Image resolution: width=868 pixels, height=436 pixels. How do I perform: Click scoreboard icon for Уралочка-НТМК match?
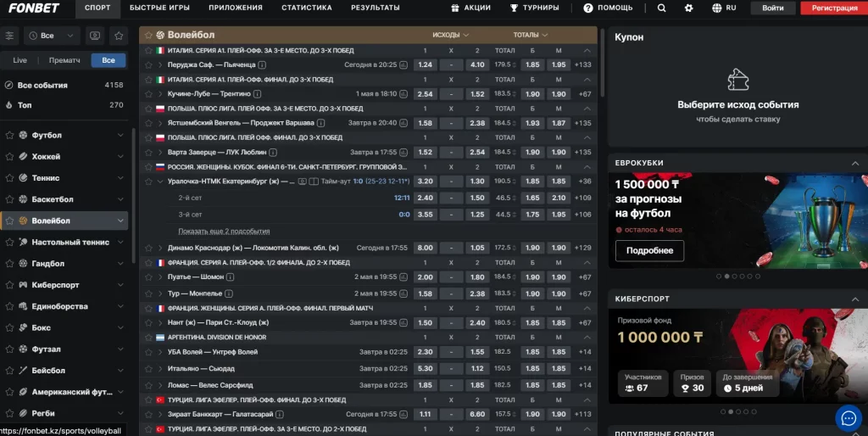[314, 182]
